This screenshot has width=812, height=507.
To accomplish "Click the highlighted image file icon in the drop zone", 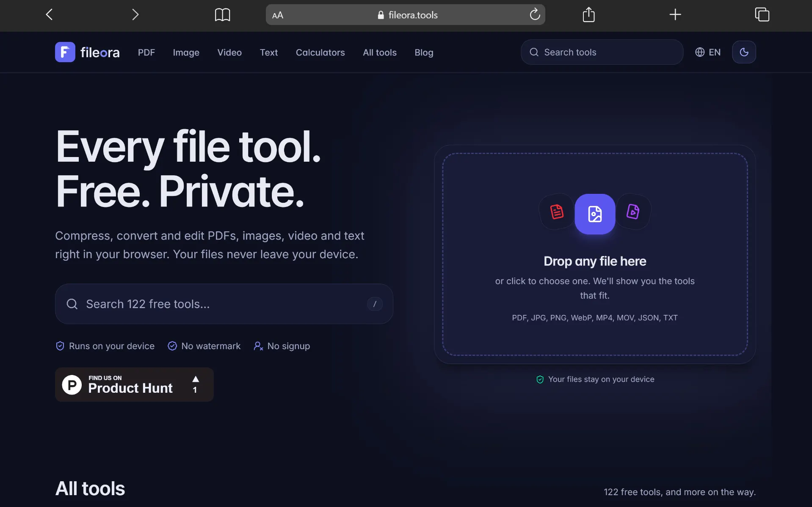I will 595,214.
